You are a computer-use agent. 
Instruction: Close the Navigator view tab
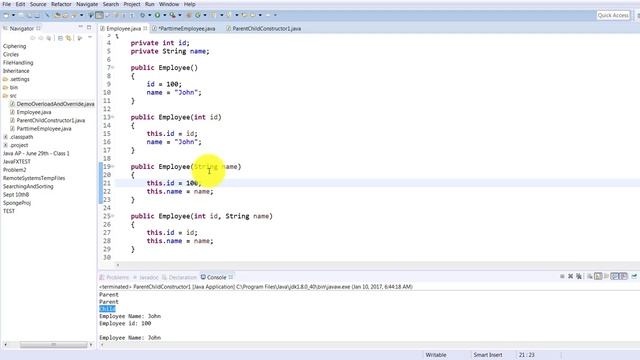38,28
